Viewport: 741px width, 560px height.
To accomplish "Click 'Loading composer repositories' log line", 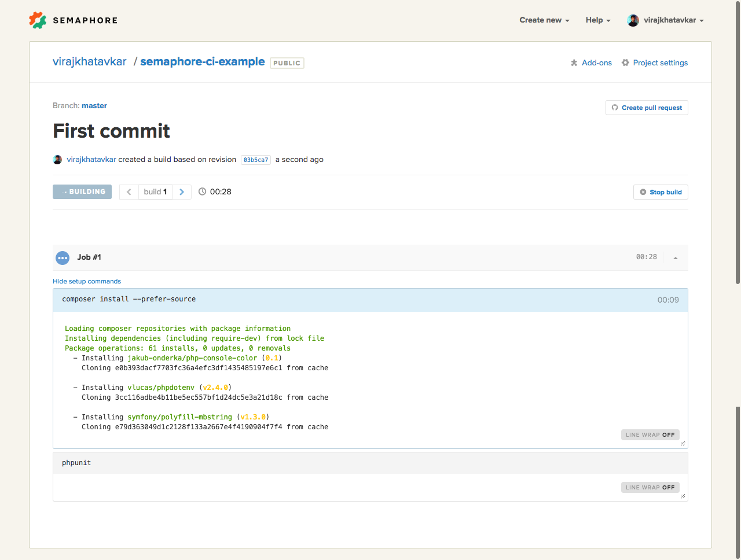I will pyautogui.click(x=178, y=329).
